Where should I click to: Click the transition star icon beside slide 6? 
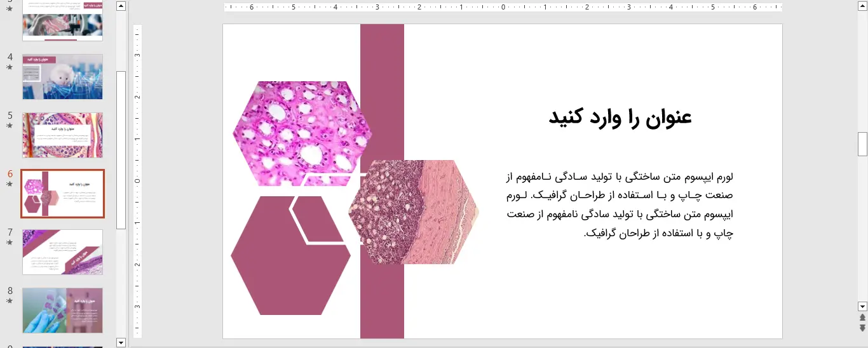click(x=10, y=184)
